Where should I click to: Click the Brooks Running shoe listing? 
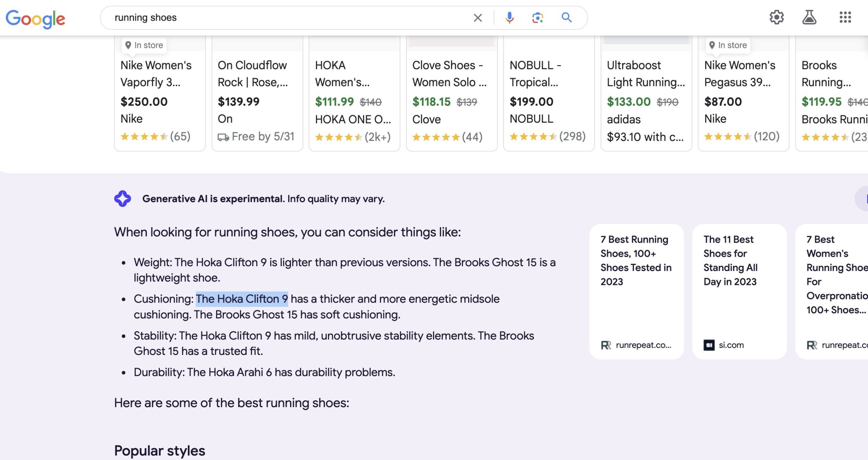(832, 92)
